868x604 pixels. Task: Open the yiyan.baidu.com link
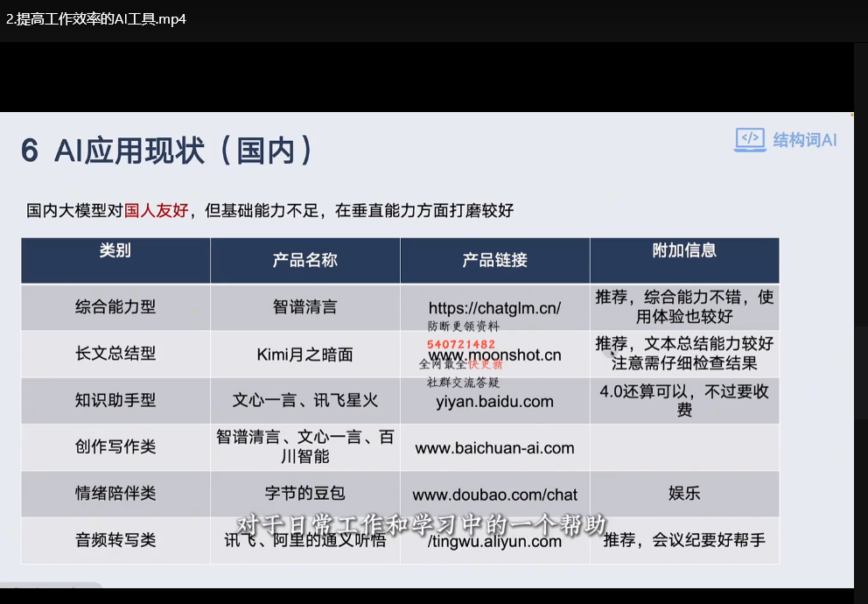pos(495,402)
